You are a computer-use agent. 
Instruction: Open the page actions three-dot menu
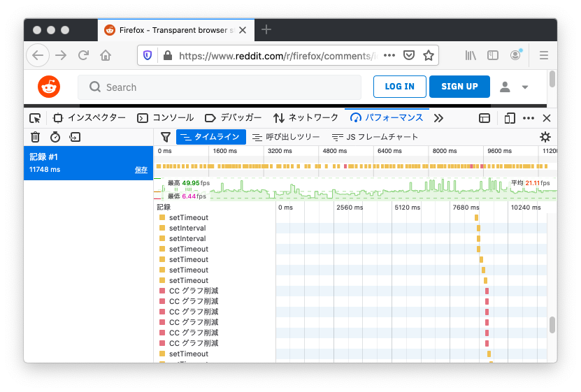[389, 55]
